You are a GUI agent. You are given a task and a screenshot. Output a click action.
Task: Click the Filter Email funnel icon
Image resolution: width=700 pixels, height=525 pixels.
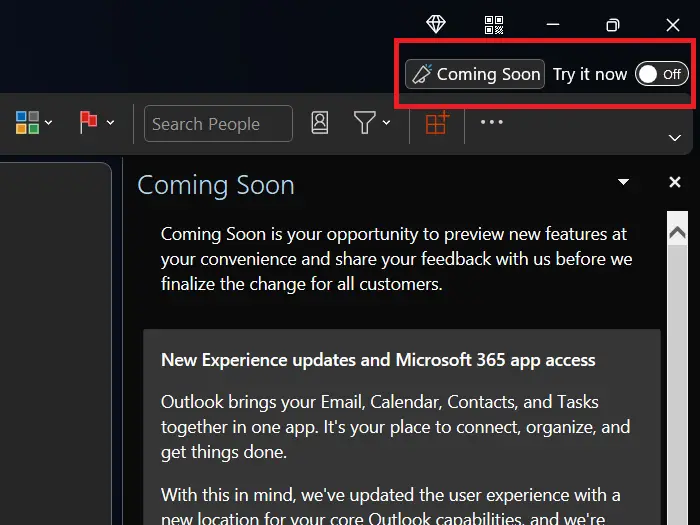[x=364, y=123]
